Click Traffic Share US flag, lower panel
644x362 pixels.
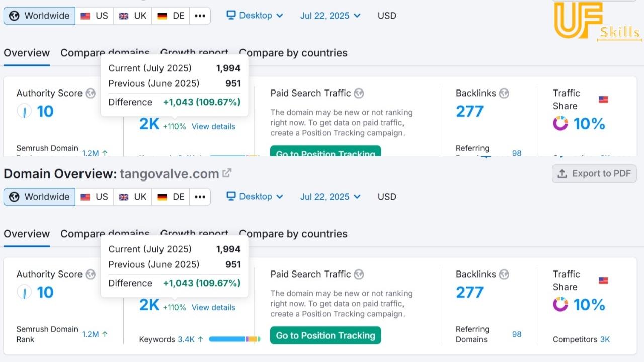603,280
